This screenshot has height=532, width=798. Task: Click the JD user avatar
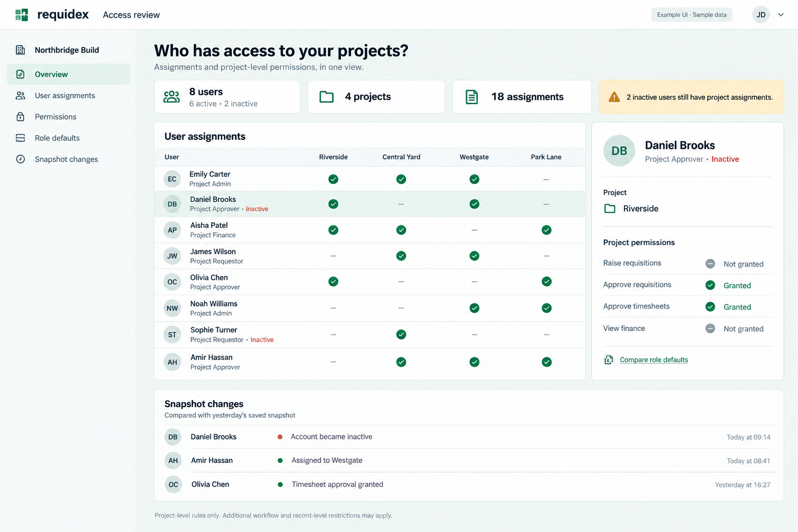(x=761, y=15)
